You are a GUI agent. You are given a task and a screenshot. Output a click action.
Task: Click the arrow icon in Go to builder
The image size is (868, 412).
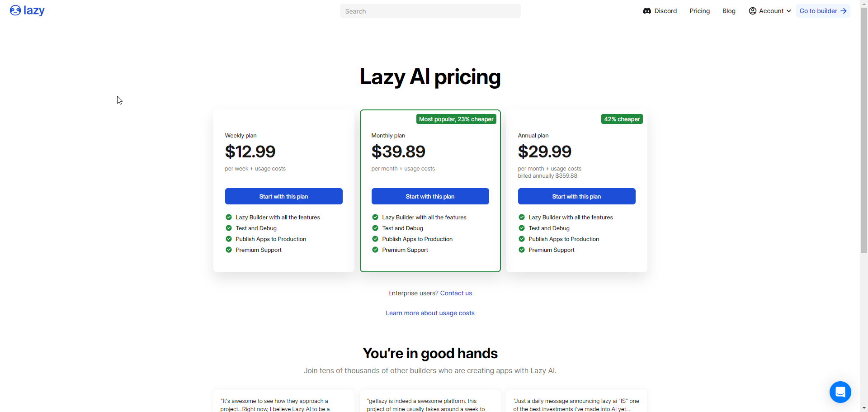pos(844,11)
